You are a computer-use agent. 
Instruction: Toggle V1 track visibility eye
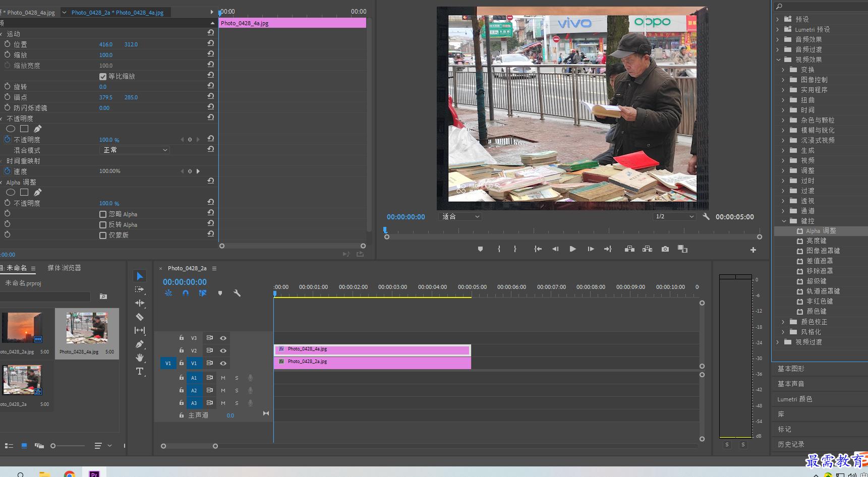tap(223, 363)
